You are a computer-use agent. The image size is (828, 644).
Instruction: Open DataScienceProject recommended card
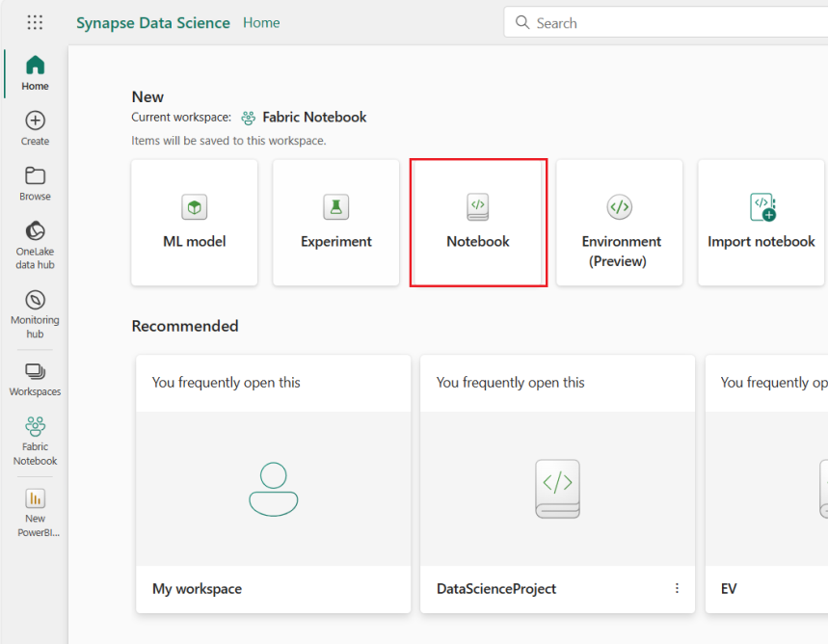(557, 484)
